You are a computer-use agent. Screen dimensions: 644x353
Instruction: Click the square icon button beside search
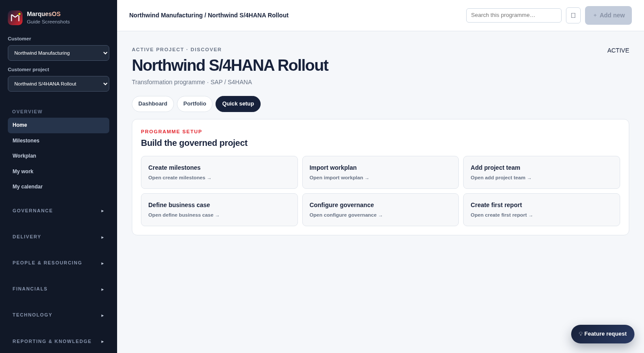(x=573, y=15)
